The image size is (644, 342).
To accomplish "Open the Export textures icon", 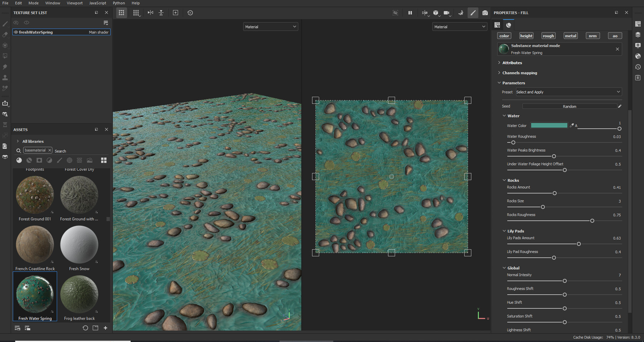I will (x=5, y=103).
